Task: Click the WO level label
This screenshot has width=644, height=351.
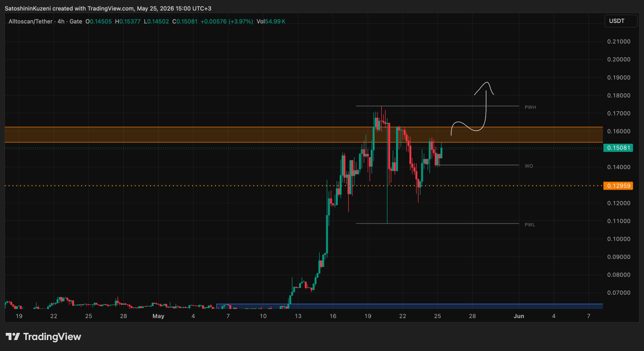Action: pyautogui.click(x=529, y=166)
